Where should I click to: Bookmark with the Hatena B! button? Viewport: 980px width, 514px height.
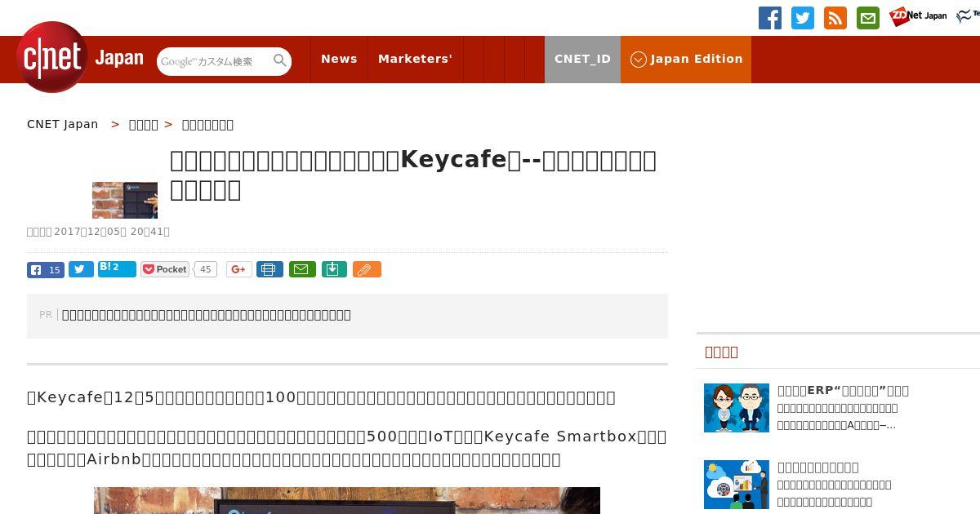tap(117, 269)
